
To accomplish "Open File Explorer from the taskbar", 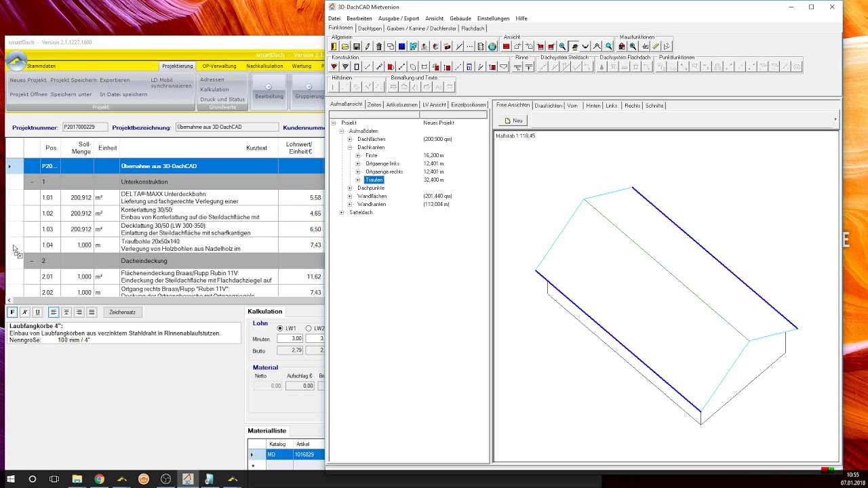I will tap(77, 479).
